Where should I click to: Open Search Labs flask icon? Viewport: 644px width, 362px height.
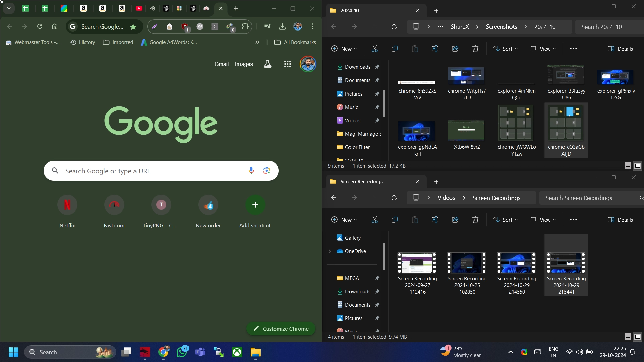(x=268, y=64)
